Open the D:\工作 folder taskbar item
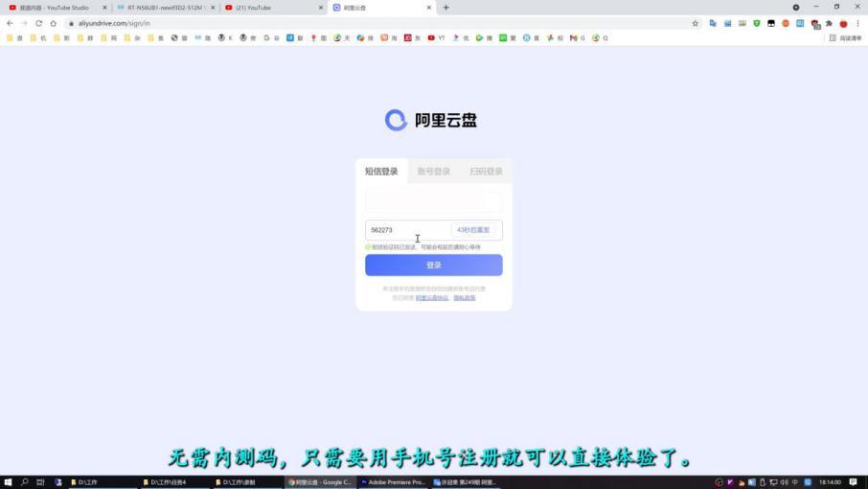The width and height of the screenshot is (868, 489). (x=102, y=481)
